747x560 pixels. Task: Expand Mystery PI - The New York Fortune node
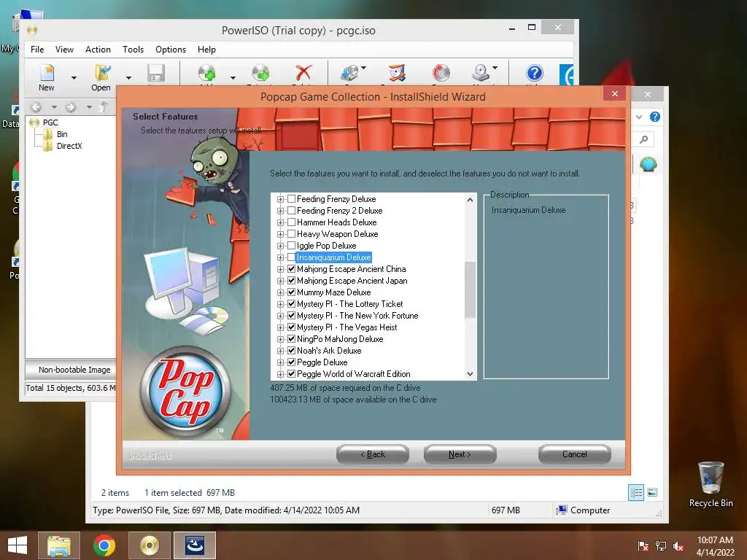[281, 316]
